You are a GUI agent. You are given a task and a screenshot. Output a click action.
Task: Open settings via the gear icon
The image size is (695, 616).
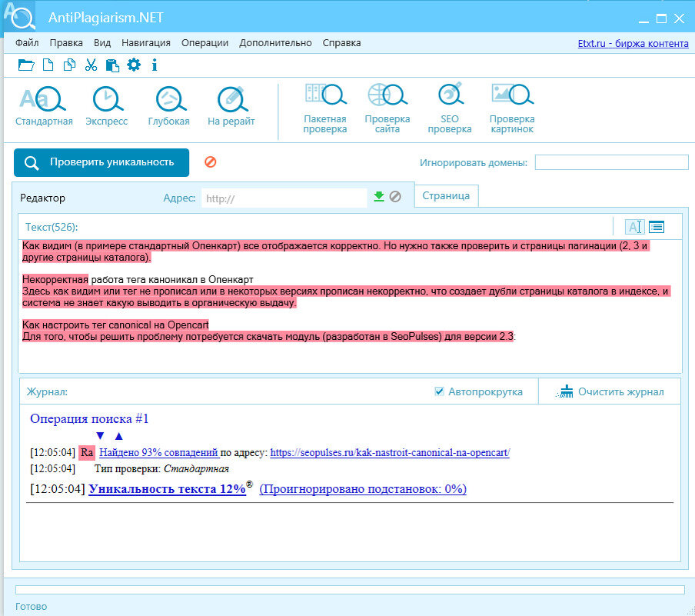click(134, 65)
